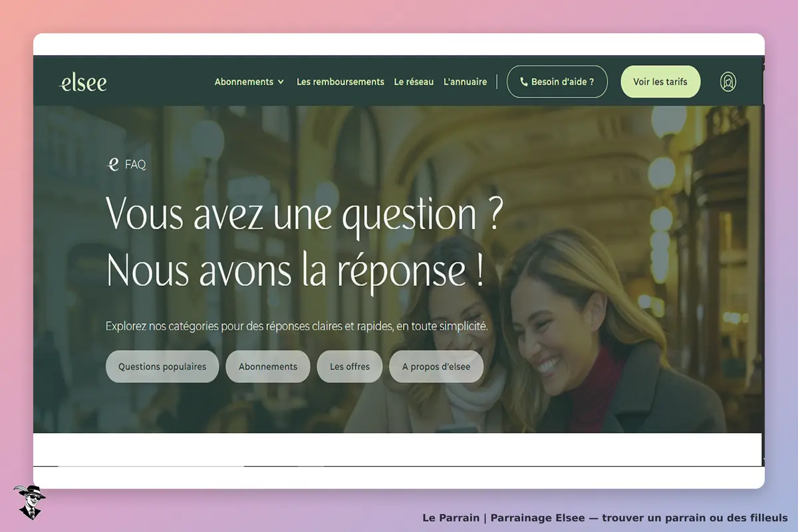Click the Le Parrain mascot logo

click(x=30, y=502)
